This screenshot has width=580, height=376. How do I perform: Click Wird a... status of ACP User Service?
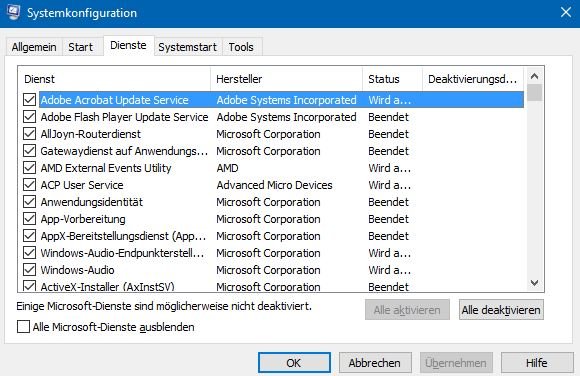[390, 185]
